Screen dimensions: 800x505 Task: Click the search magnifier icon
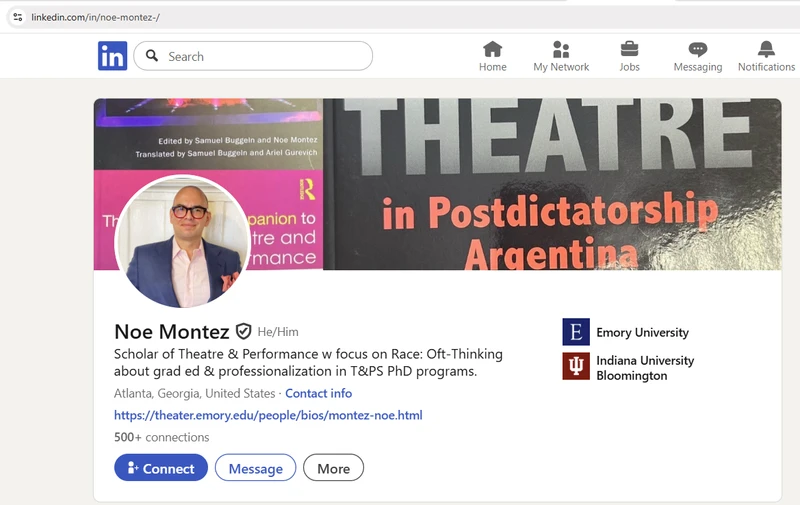pyautogui.click(x=152, y=56)
